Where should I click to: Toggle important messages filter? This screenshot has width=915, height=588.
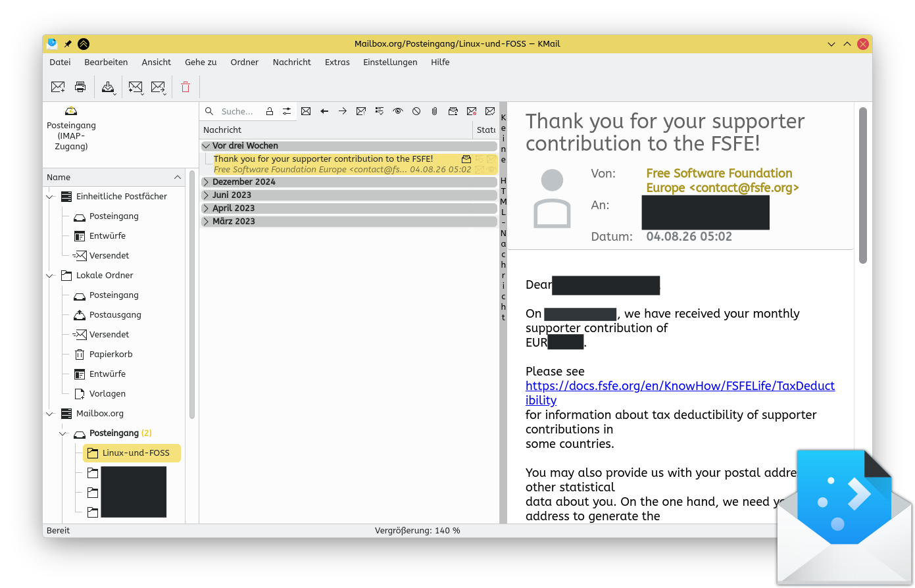(361, 111)
